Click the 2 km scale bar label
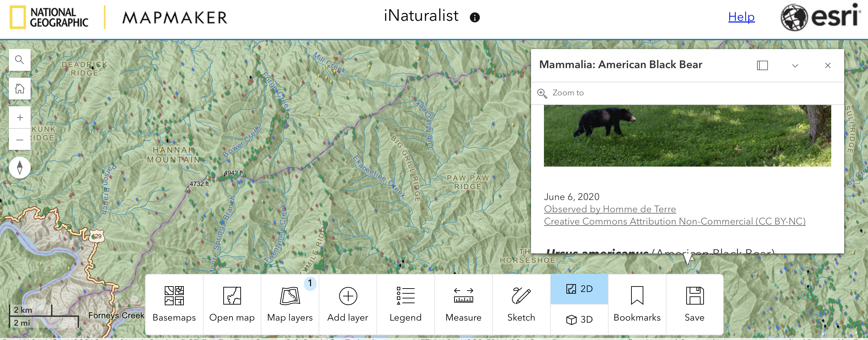The height and width of the screenshot is (340, 868). (23, 310)
